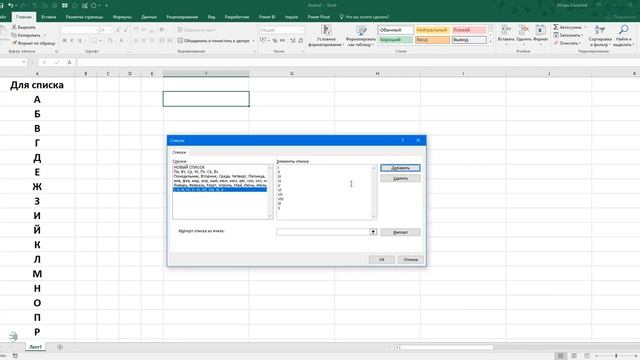Open the Буфер обмена dialog launcher
Viewport: 640px width, 360px height.
tap(56, 51)
